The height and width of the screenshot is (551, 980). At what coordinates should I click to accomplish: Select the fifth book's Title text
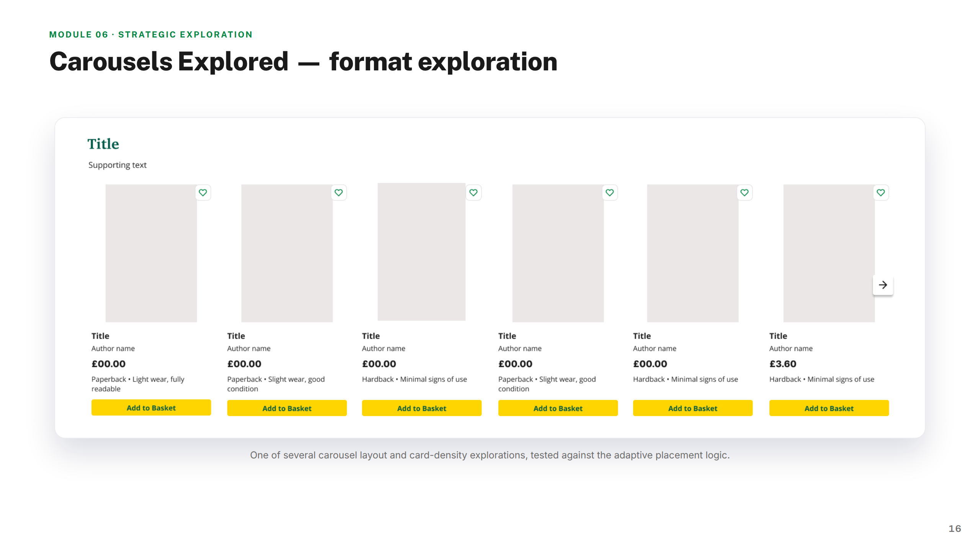click(x=642, y=336)
